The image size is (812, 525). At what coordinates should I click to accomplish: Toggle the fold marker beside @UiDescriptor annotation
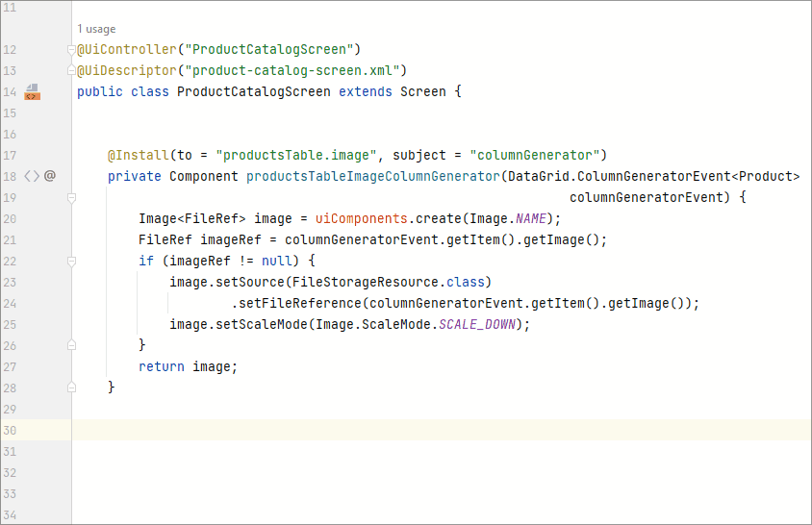pyautogui.click(x=72, y=71)
